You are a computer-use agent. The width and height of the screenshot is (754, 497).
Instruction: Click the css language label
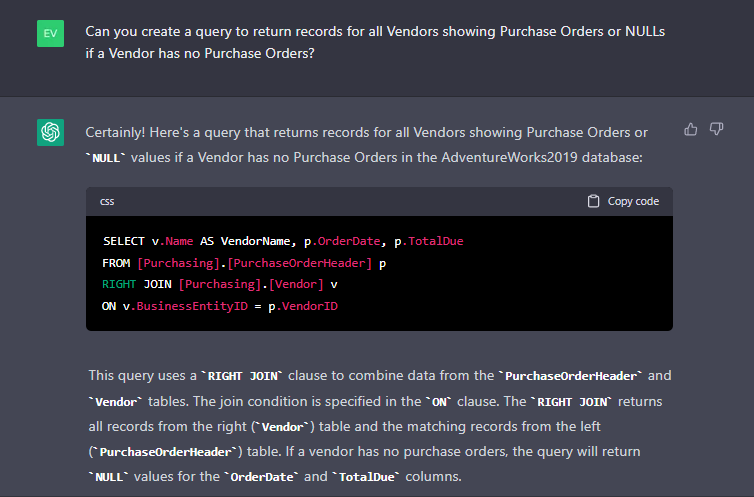107,201
